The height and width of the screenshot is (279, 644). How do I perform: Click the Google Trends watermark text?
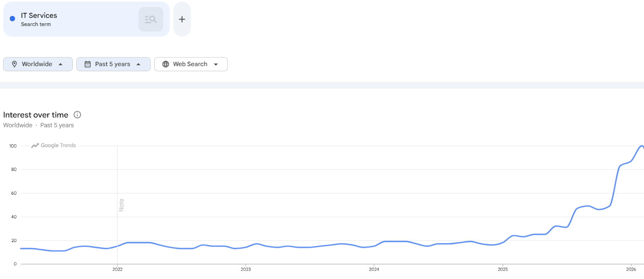(58, 146)
